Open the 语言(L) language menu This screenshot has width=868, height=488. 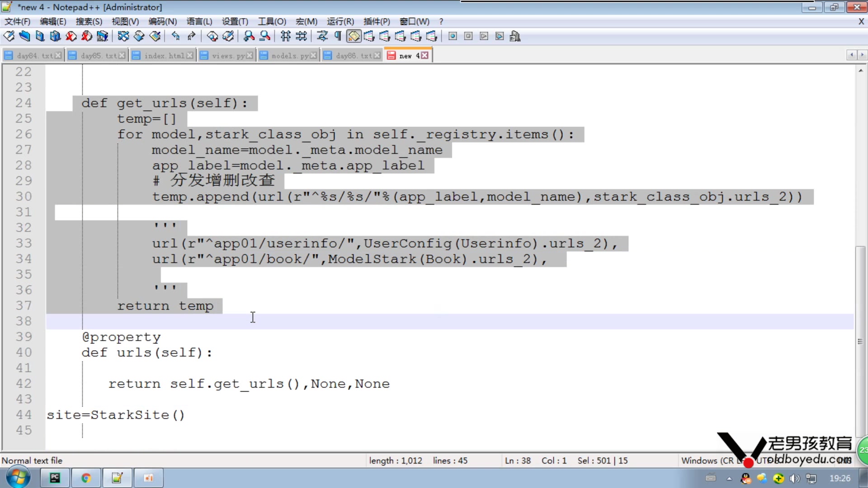(199, 21)
